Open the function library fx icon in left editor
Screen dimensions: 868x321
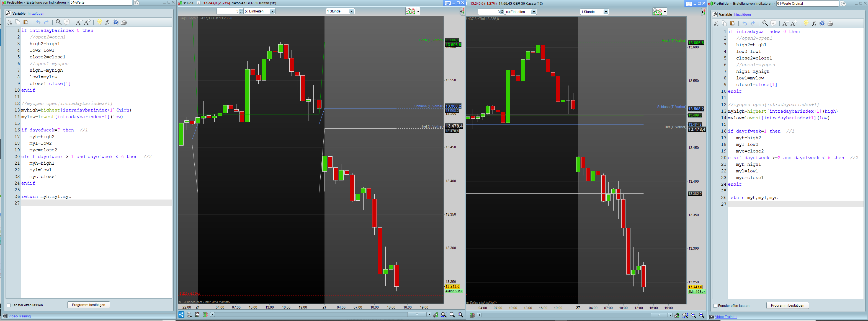click(107, 22)
